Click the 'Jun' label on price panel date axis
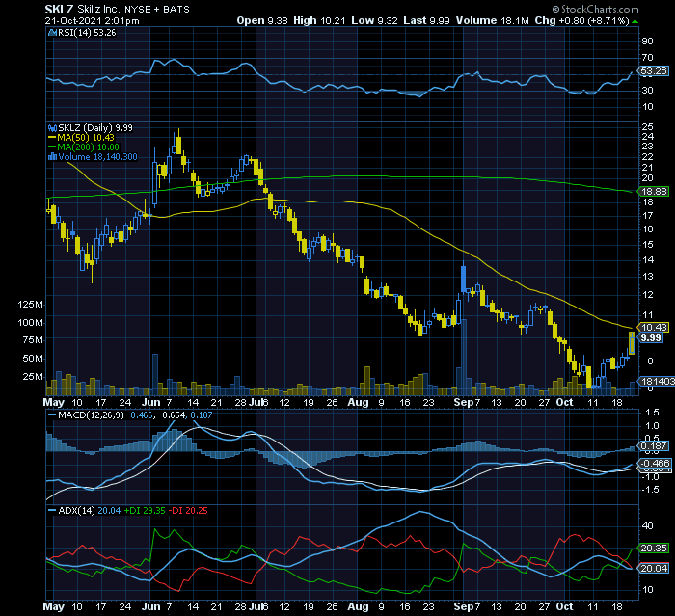Screen dimensions: 675x616 click(x=151, y=402)
